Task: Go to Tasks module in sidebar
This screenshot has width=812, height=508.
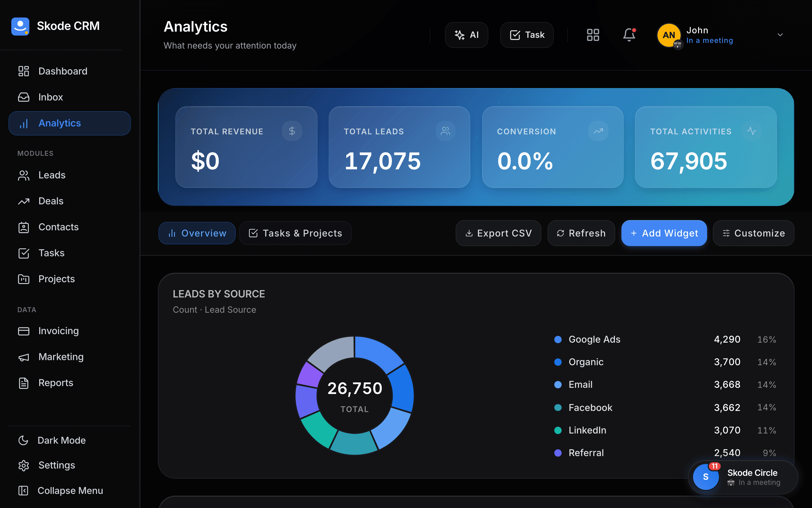Action: pos(69,253)
